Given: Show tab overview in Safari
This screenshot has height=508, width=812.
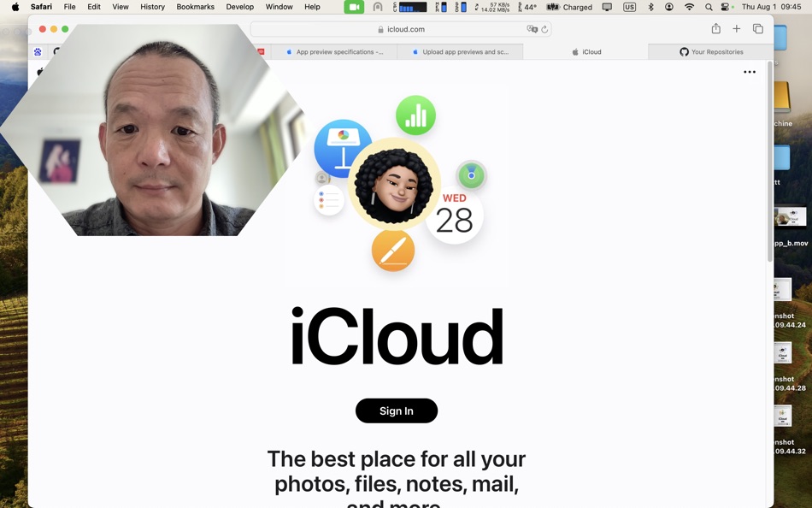Looking at the screenshot, I should click(757, 28).
